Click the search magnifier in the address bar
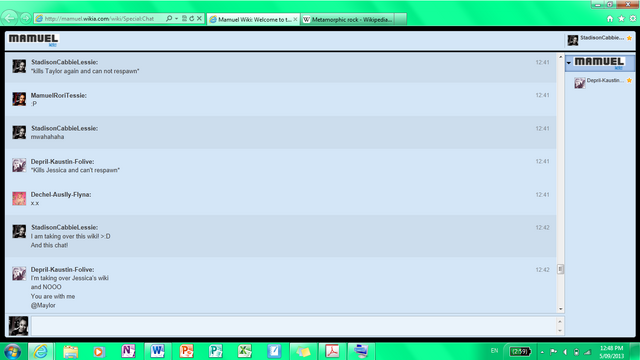This screenshot has height=360, width=640. pos(169,18)
